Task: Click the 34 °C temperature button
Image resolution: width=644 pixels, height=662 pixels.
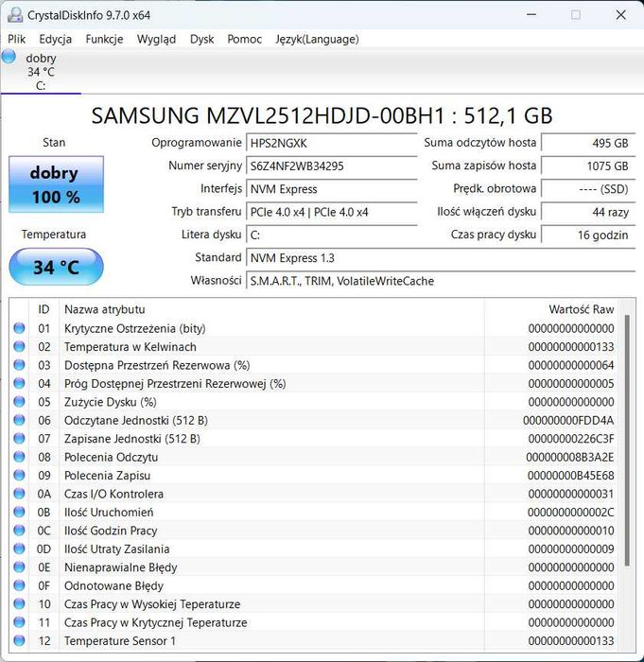Action: click(56, 267)
